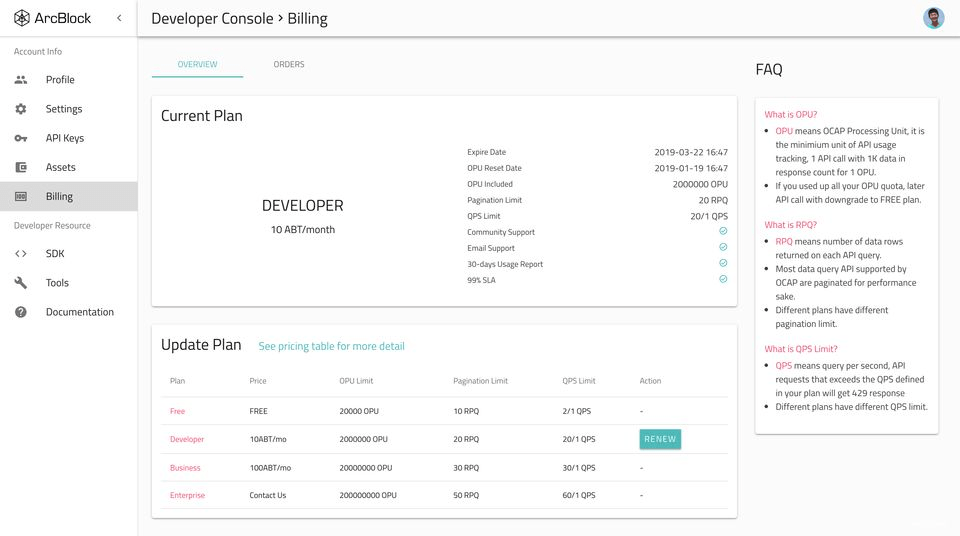960x536 pixels.
Task: Click the Tools wrench icon
Action: tap(21, 282)
